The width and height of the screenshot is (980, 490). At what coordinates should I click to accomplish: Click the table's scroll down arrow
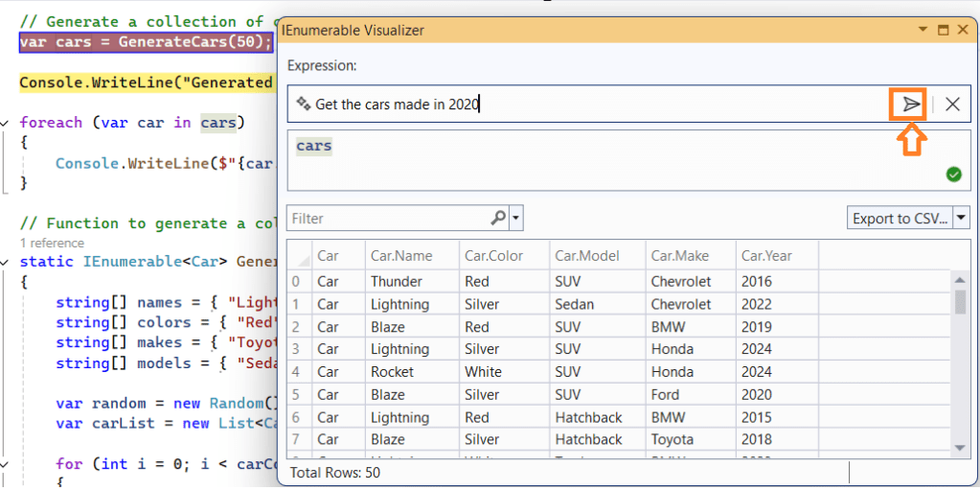(x=961, y=448)
